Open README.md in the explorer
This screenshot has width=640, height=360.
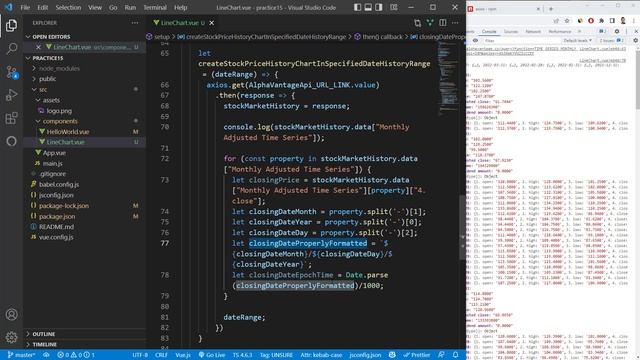point(85,227)
